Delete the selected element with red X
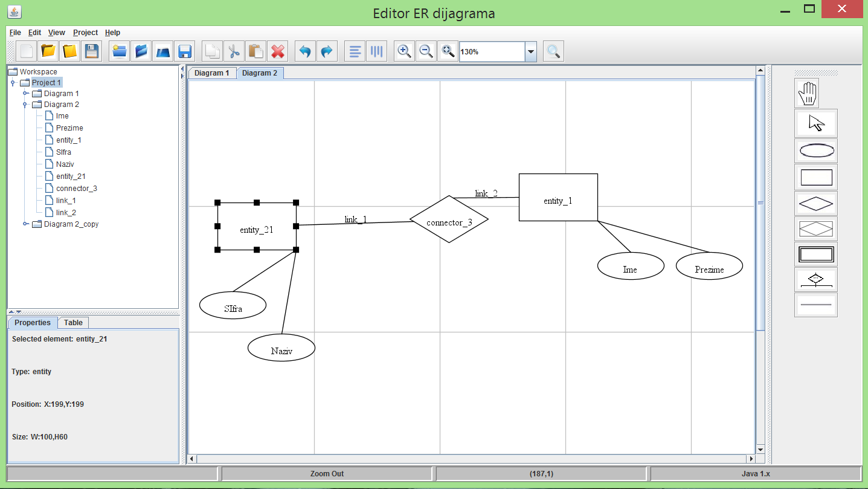This screenshot has height=489, width=868. [x=277, y=51]
